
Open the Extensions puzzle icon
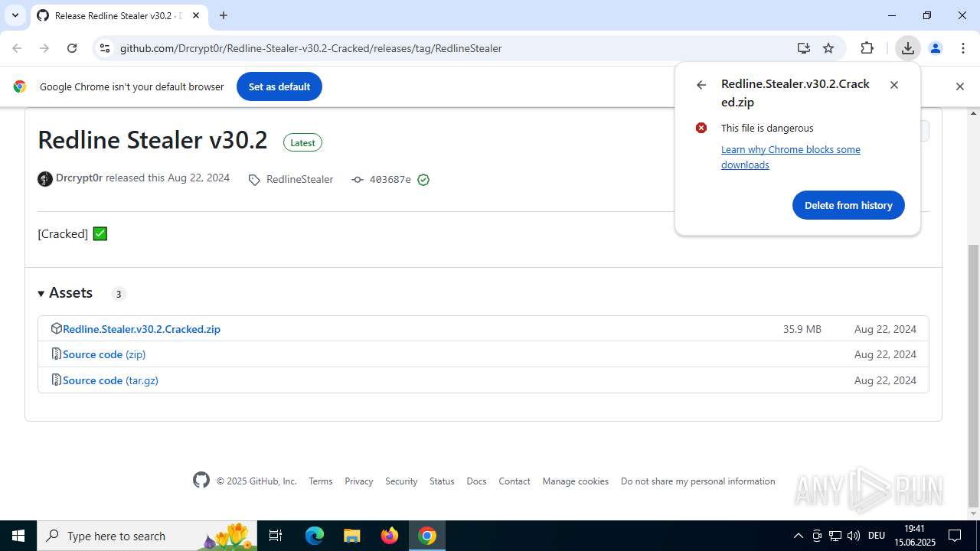pyautogui.click(x=867, y=48)
